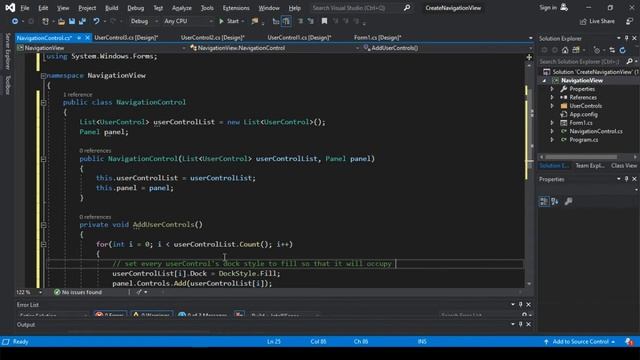
Task: Expand the Form1.cs node
Action: pos(552,123)
